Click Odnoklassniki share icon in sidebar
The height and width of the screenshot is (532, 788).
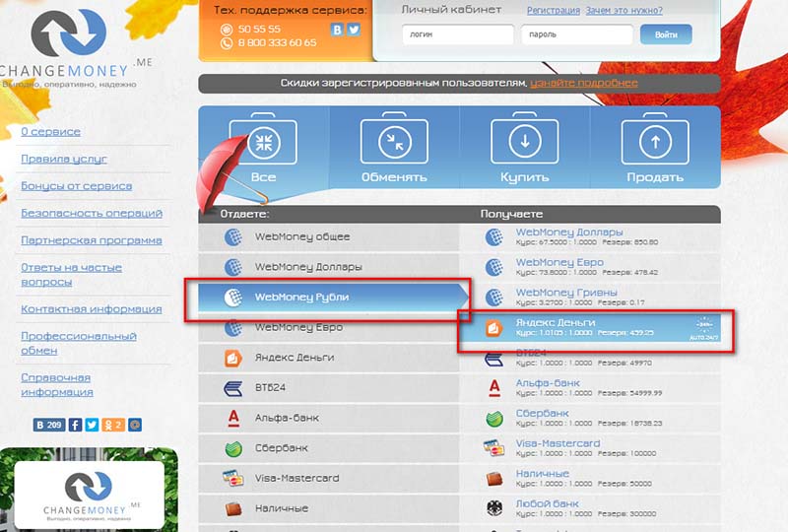tap(113, 425)
